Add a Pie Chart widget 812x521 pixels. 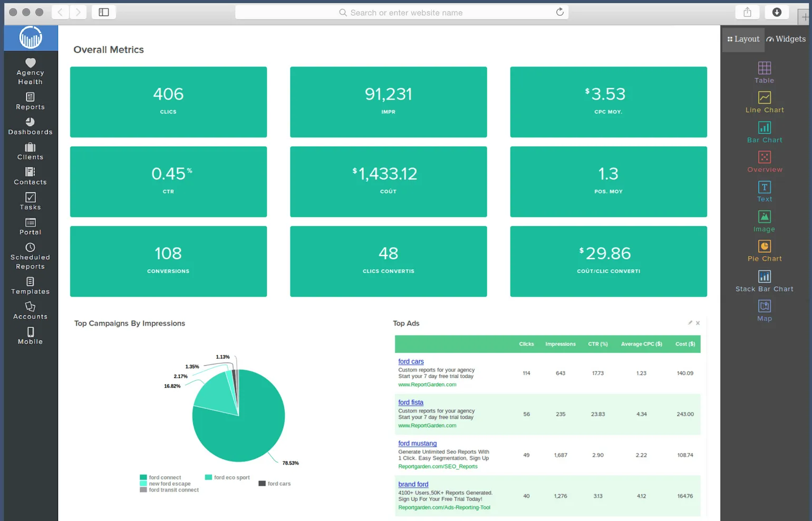764,250
